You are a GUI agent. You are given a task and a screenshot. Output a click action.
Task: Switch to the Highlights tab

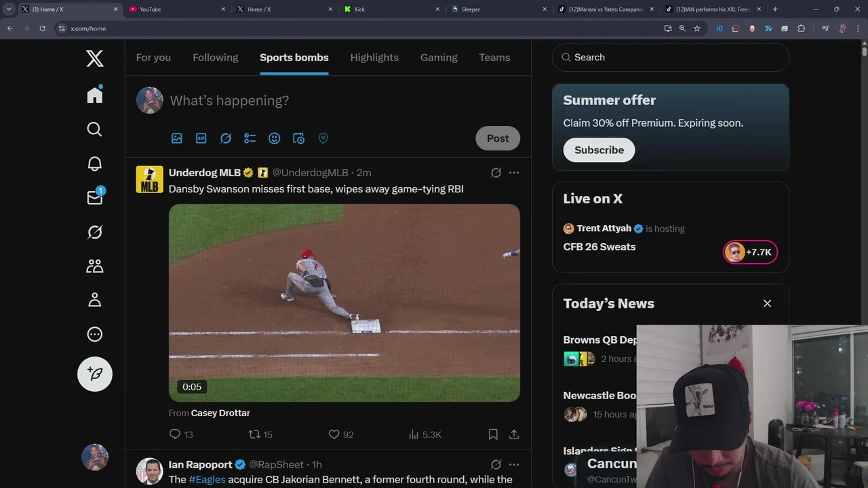[374, 58]
